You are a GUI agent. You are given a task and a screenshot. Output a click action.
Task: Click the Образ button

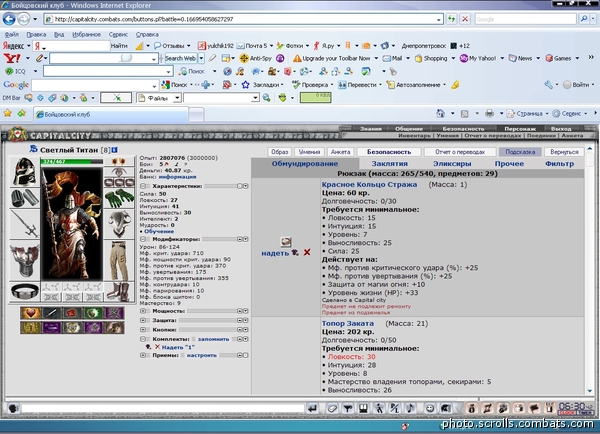point(279,152)
